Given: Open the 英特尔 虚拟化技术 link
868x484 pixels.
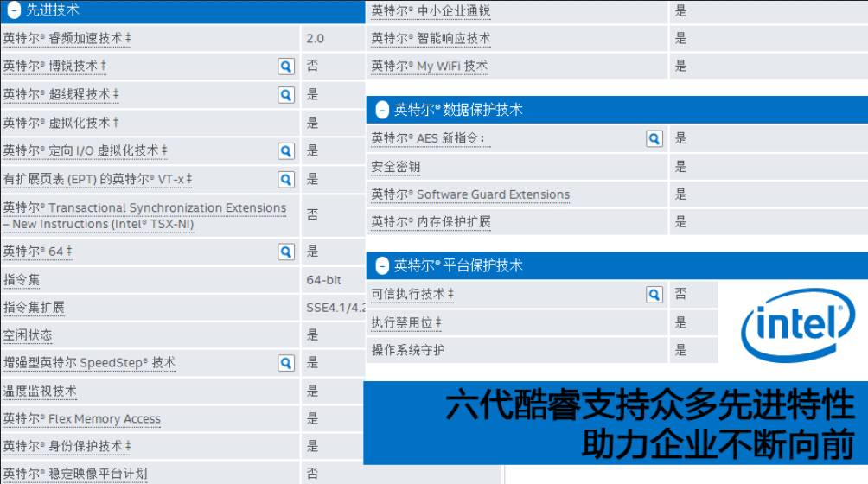Looking at the screenshot, I should pos(61,123).
